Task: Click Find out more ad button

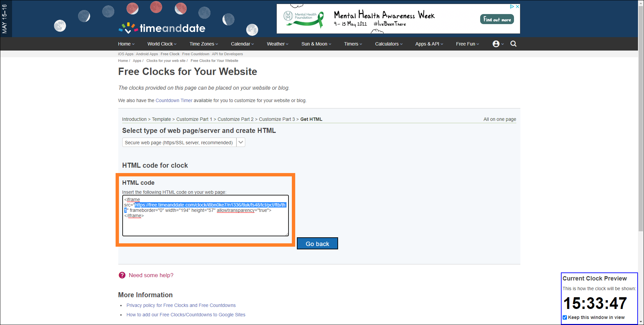Action: [497, 19]
